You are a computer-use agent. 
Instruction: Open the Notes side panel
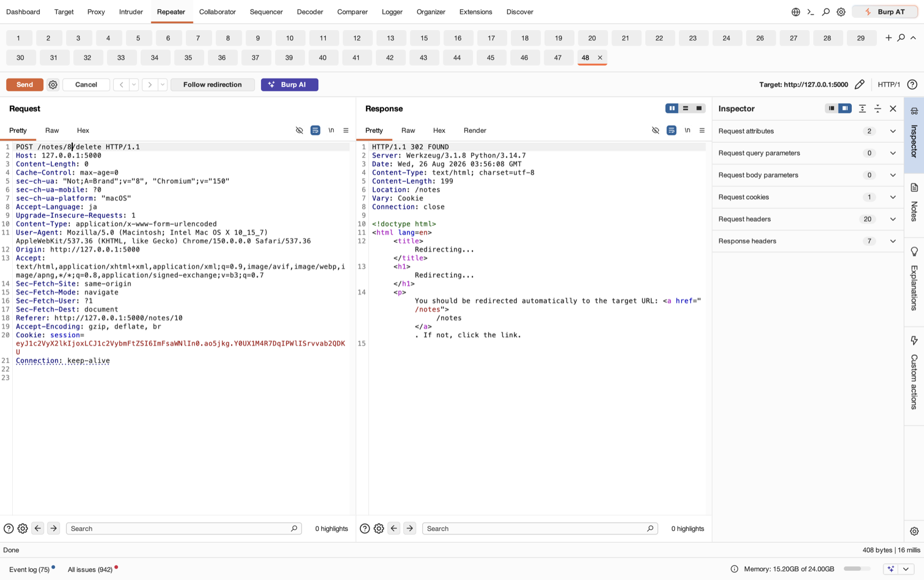pos(914,203)
